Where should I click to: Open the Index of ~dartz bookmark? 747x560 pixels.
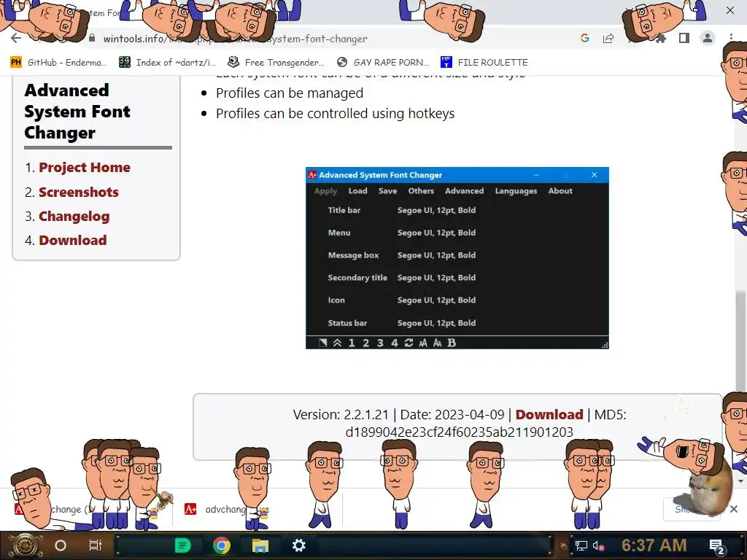click(x=167, y=63)
